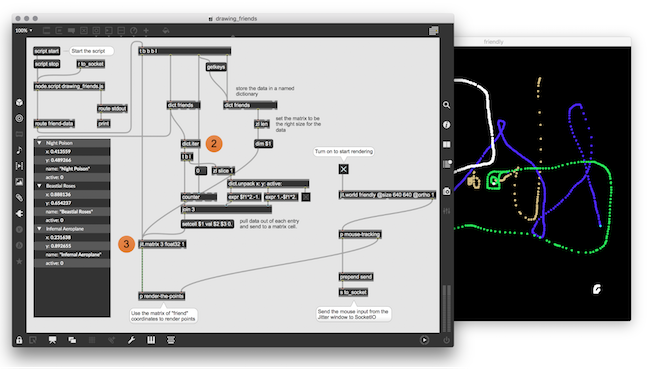The image size is (650, 369).
Task: Click the 'y: 0.654237' row under Beastial Roses
Action: (x=72, y=203)
